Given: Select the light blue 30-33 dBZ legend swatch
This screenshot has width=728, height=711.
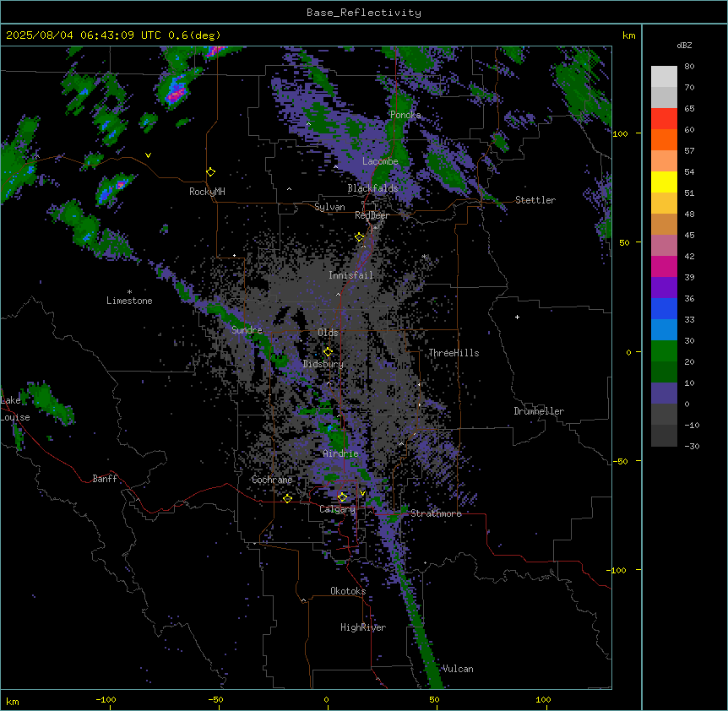Looking at the screenshot, I should point(664,330).
